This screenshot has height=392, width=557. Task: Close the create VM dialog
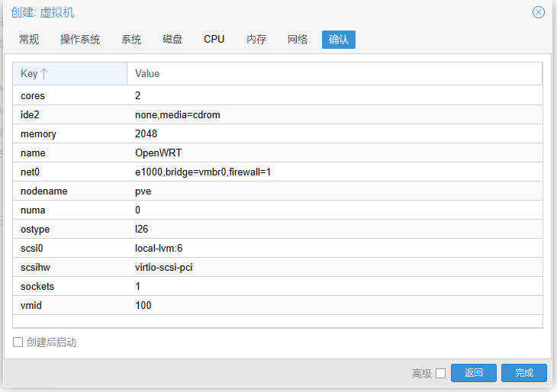(539, 12)
